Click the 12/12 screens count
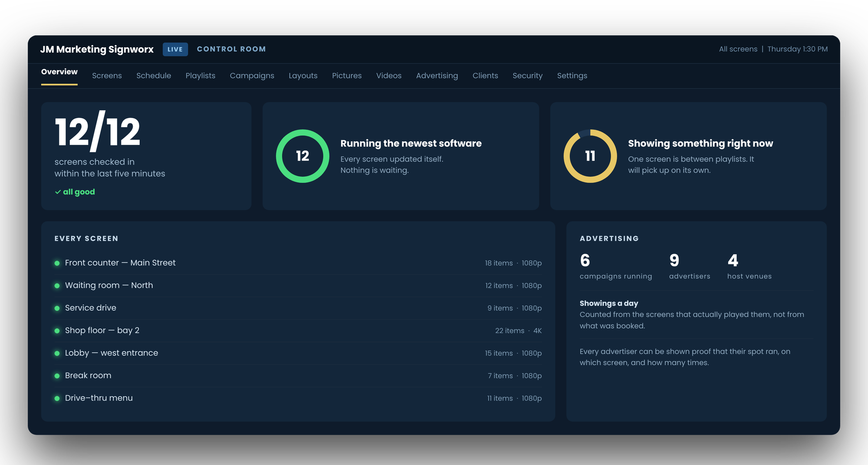 (x=98, y=132)
